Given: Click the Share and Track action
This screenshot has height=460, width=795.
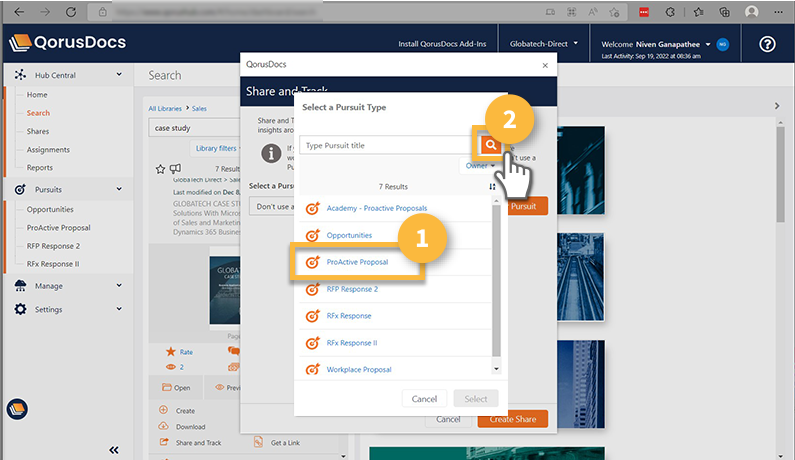Looking at the screenshot, I should point(191,443).
